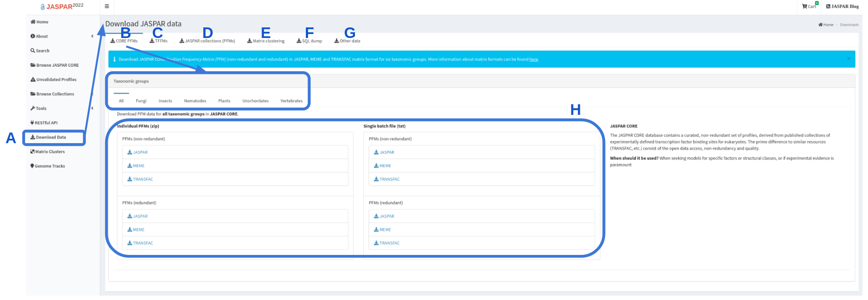
Task: Click the hamburger menu icon to toggle sidebar
Action: click(107, 7)
